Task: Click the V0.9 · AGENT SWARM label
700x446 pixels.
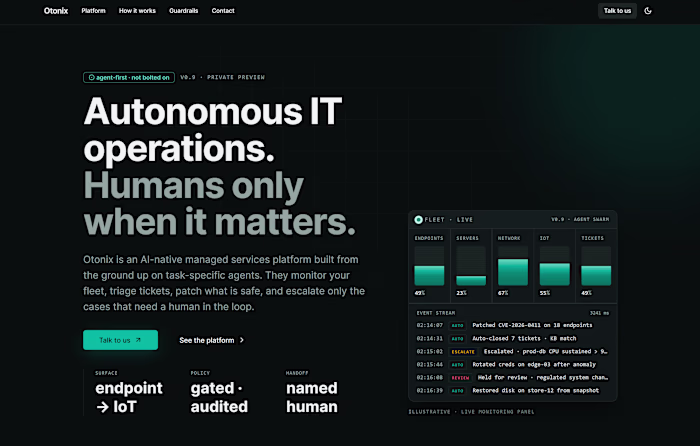Action: [580, 219]
